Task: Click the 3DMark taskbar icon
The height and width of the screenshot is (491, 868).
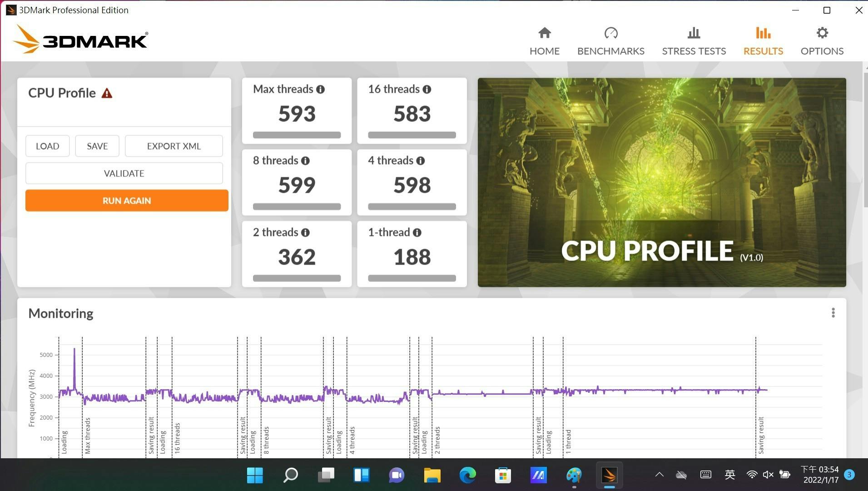Action: (609, 475)
